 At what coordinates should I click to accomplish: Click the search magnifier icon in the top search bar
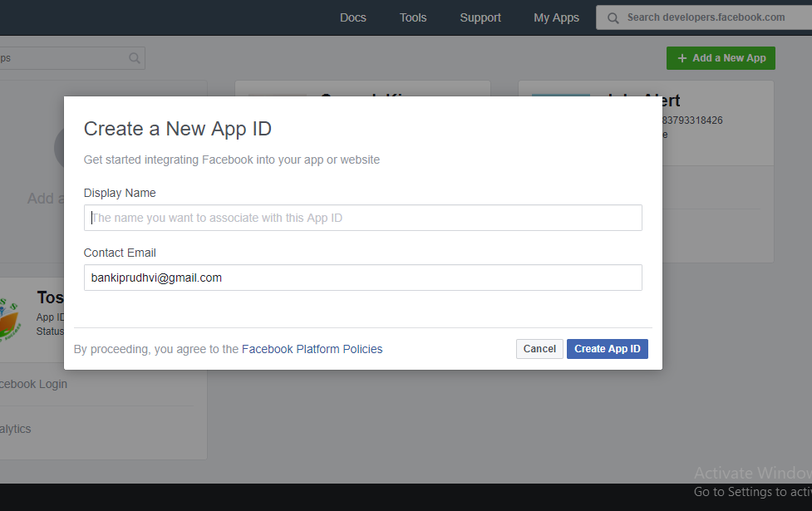[613, 18]
